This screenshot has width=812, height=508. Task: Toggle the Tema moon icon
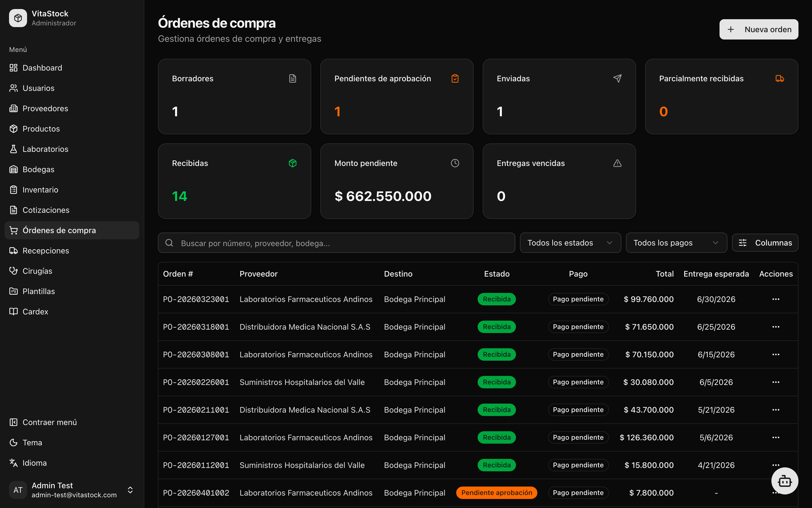[x=14, y=443]
